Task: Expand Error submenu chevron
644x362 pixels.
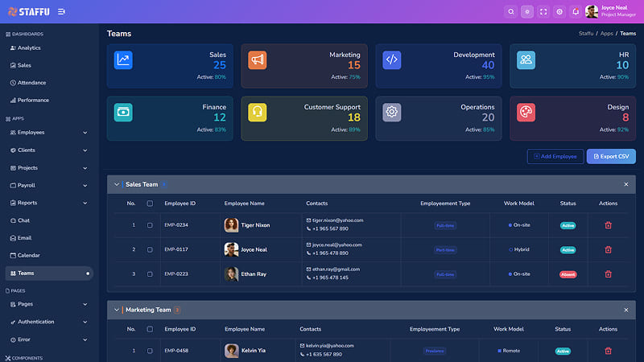Action: click(x=85, y=339)
